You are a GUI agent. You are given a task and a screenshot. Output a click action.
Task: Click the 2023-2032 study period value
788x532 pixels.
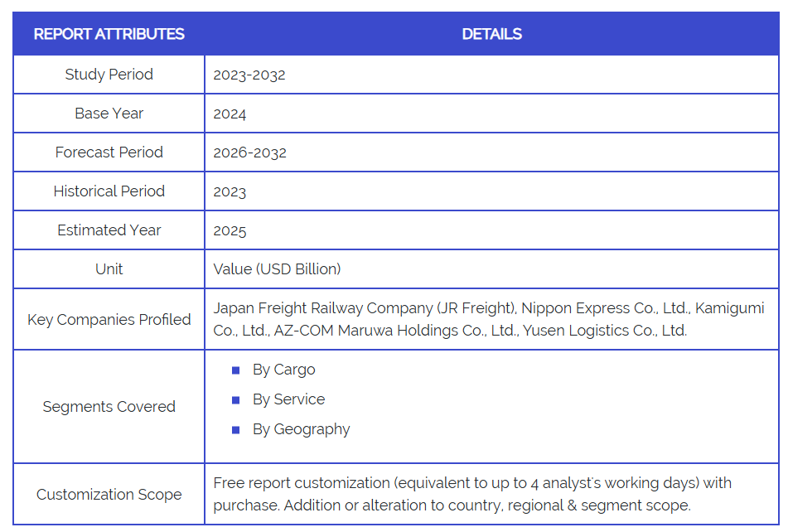point(249,75)
